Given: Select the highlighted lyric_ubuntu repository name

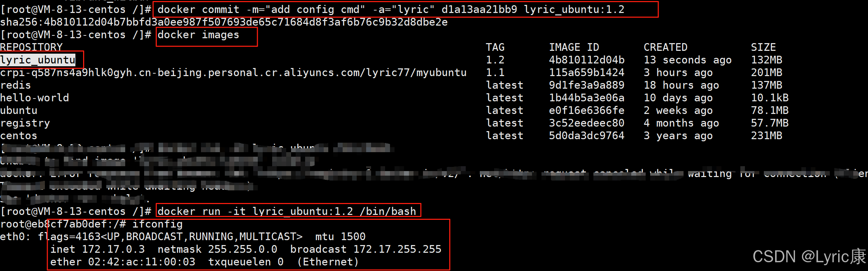Looking at the screenshot, I should click(x=38, y=60).
